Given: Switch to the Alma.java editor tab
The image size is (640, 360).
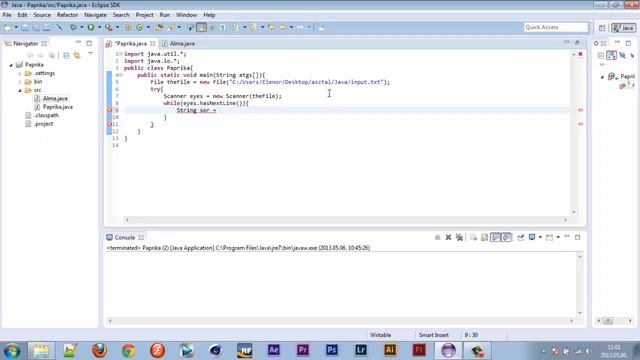Looking at the screenshot, I should 178,43.
